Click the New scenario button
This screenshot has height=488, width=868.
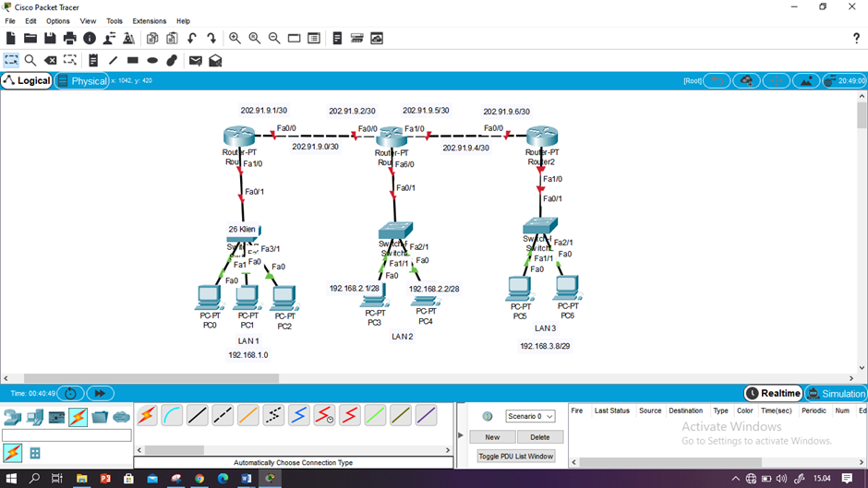pyautogui.click(x=492, y=437)
